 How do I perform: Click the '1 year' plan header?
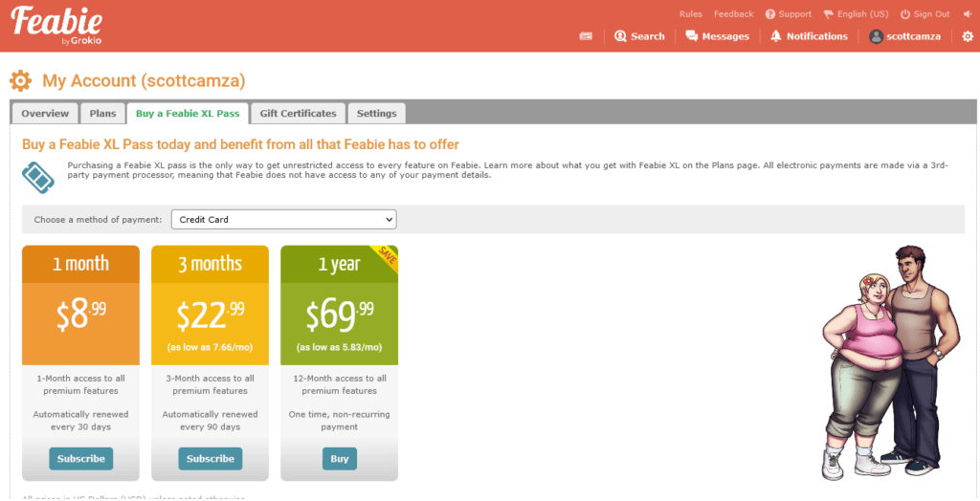(340, 264)
